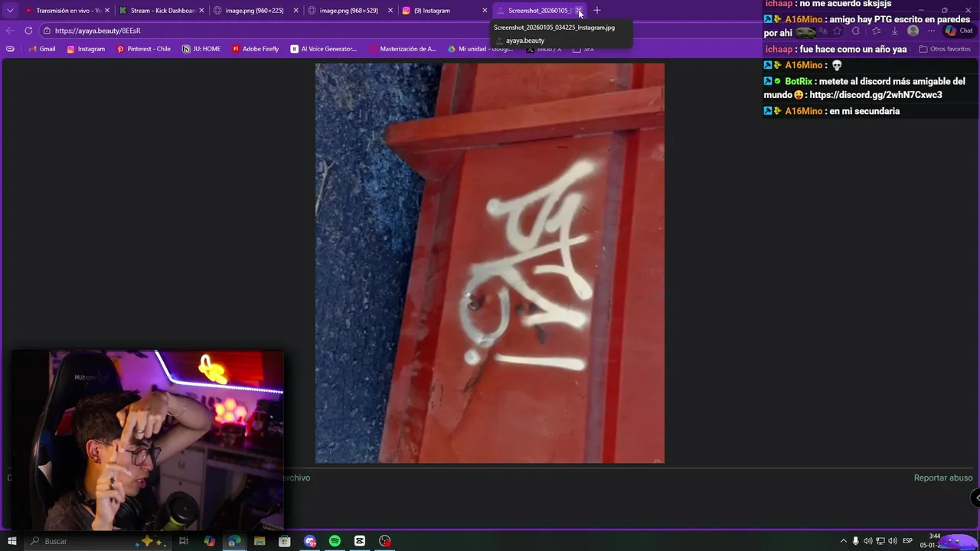Open Spotify from the taskbar
The width and height of the screenshot is (980, 551).
pos(335,541)
